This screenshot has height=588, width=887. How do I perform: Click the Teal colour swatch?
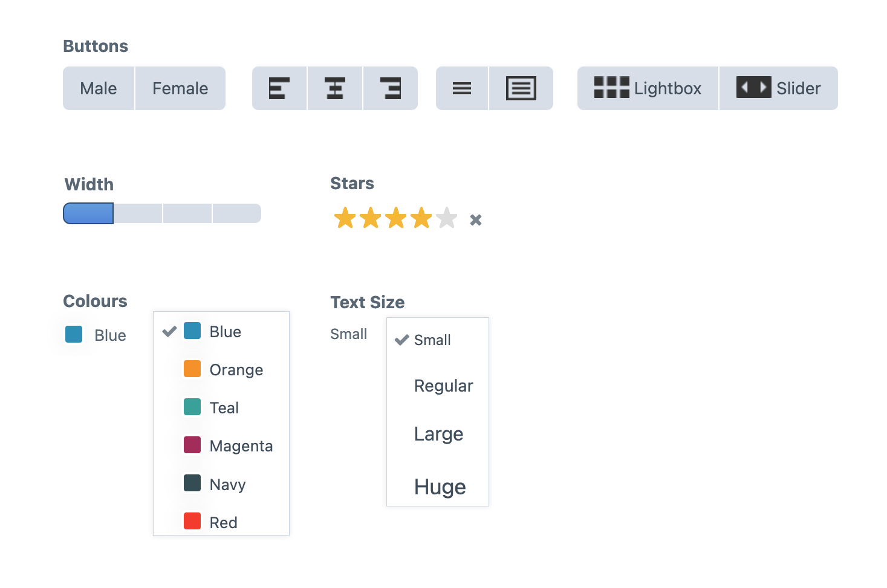click(192, 407)
